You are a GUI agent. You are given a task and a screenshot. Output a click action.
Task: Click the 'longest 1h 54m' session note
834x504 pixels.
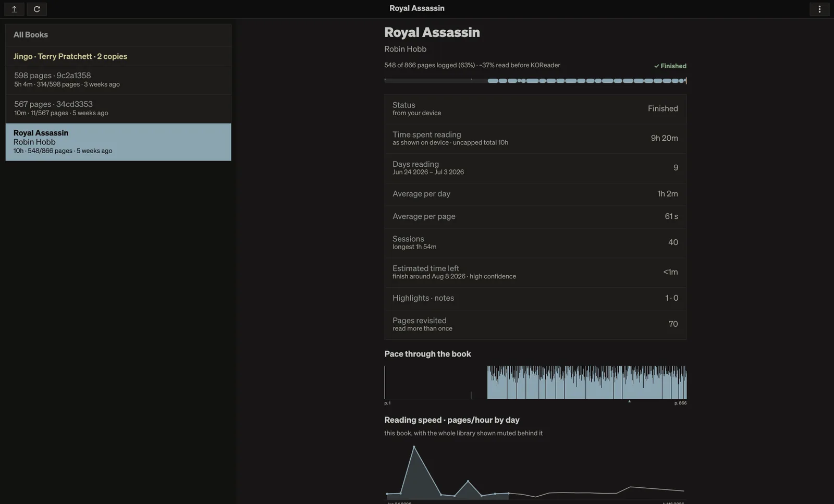pos(414,247)
